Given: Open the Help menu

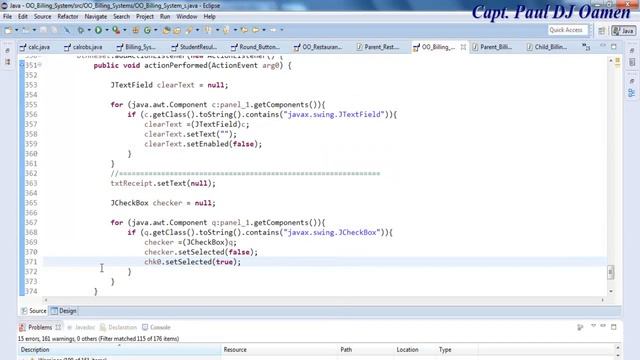Looking at the screenshot, I should (x=209, y=17).
